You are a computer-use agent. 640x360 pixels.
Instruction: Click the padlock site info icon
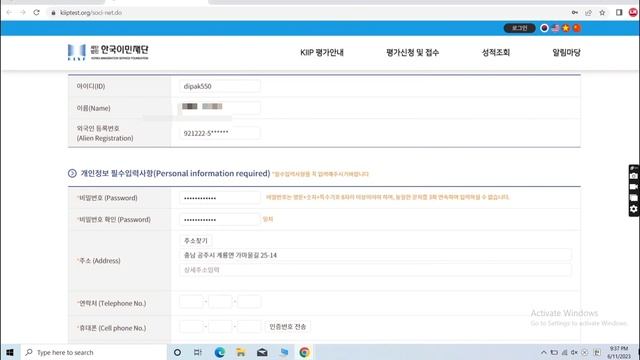tap(53, 13)
